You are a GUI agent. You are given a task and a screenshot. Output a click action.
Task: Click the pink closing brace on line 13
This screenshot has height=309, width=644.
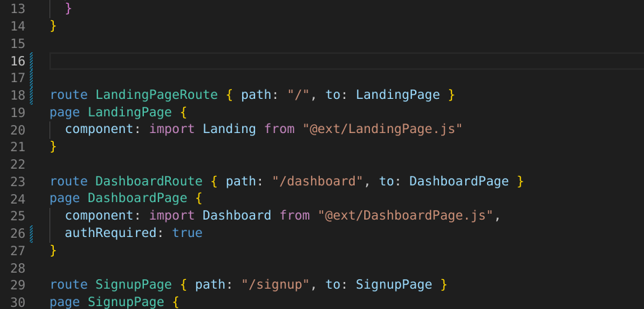coord(68,9)
